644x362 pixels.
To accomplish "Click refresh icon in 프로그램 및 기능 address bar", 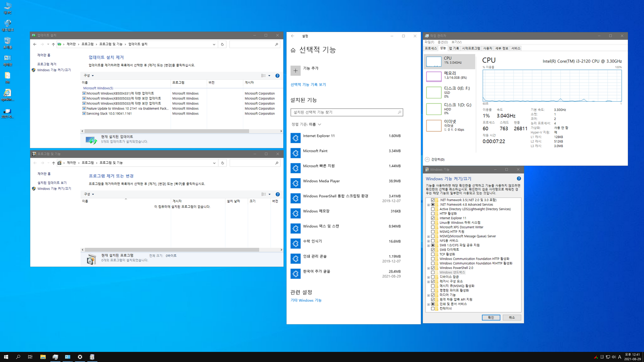I will [222, 163].
